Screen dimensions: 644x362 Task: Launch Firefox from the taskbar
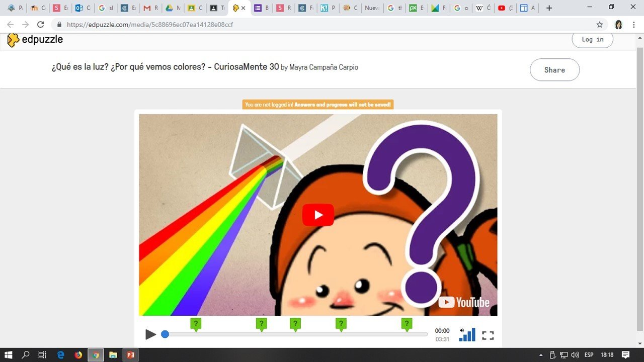pyautogui.click(x=78, y=354)
